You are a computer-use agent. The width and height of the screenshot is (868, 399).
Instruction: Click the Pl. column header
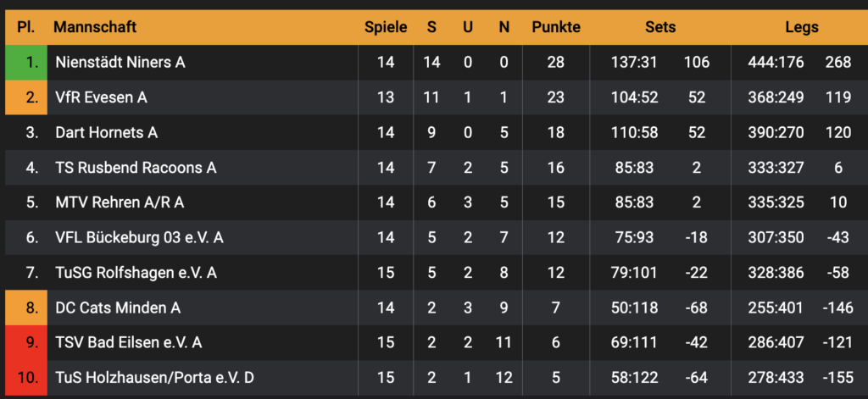coord(25,27)
